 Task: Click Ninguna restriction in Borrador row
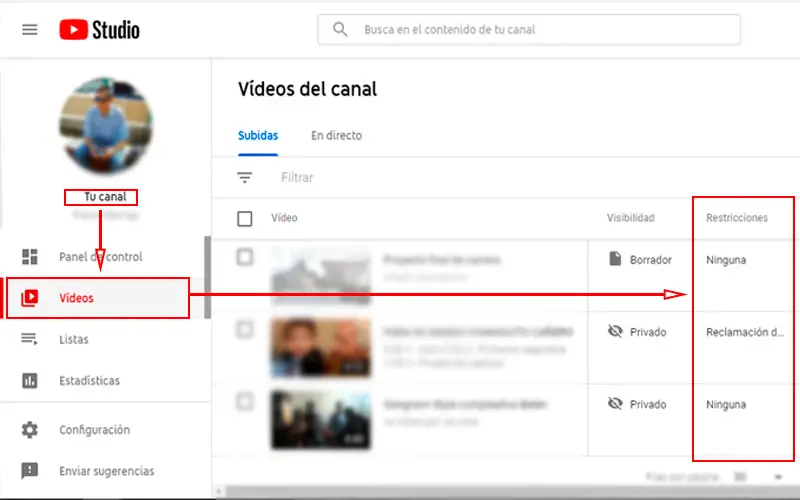pyautogui.click(x=726, y=260)
